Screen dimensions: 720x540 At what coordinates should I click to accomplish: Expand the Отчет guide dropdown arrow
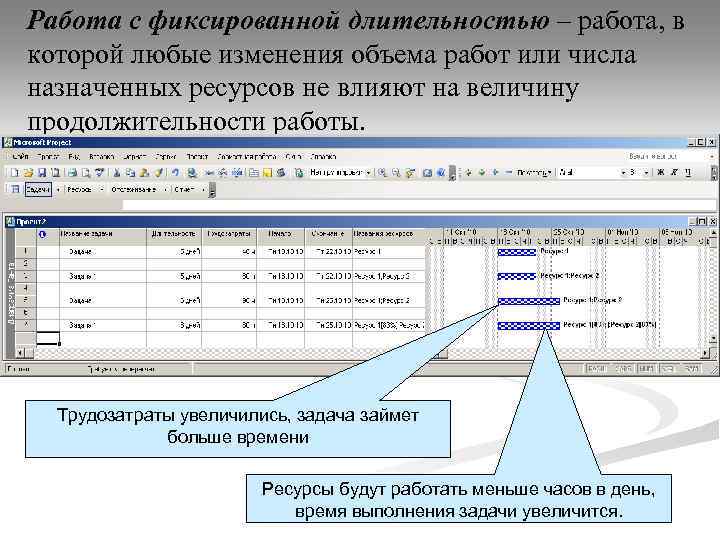click(x=203, y=189)
